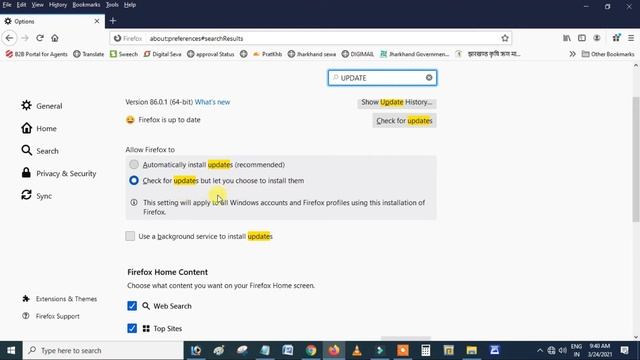The height and width of the screenshot is (360, 640).
Task: Open Extensions & Themes
Action: coord(60,299)
